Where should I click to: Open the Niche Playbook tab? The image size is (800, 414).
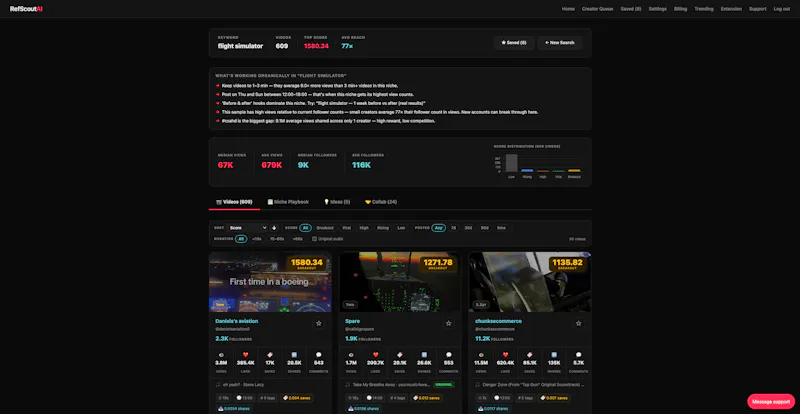pos(288,202)
